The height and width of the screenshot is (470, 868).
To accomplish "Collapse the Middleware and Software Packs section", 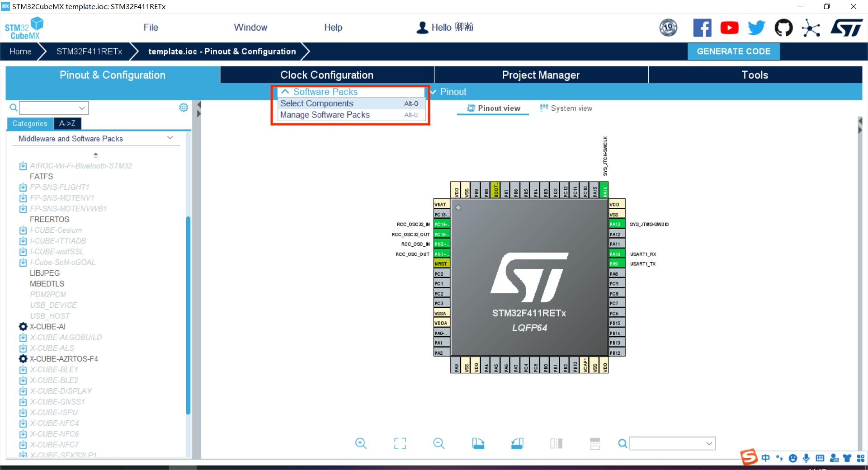I will point(170,138).
